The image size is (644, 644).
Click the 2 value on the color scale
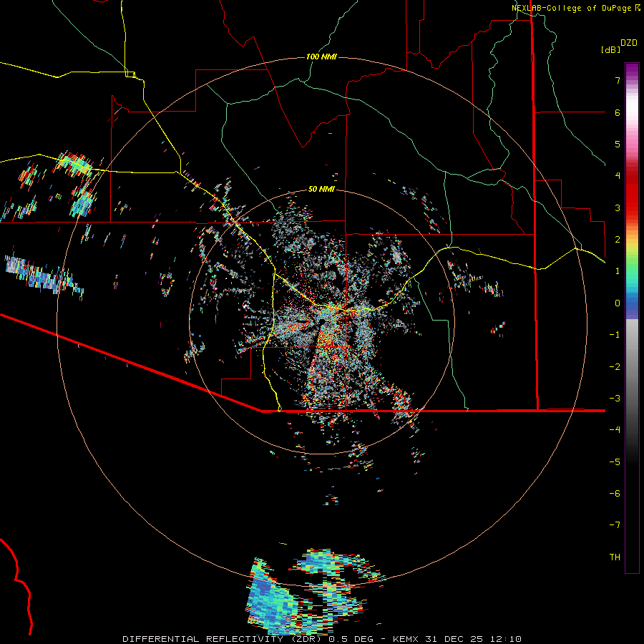point(618,240)
